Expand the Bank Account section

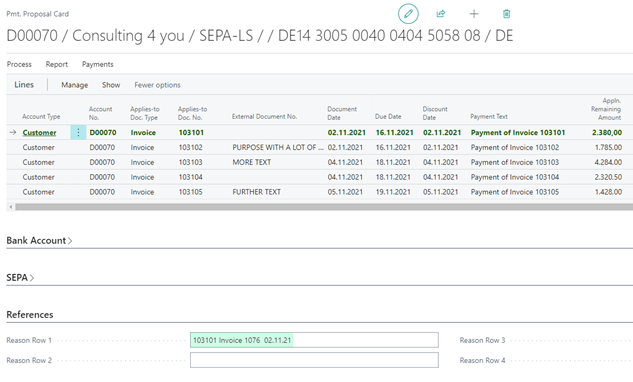coord(39,240)
